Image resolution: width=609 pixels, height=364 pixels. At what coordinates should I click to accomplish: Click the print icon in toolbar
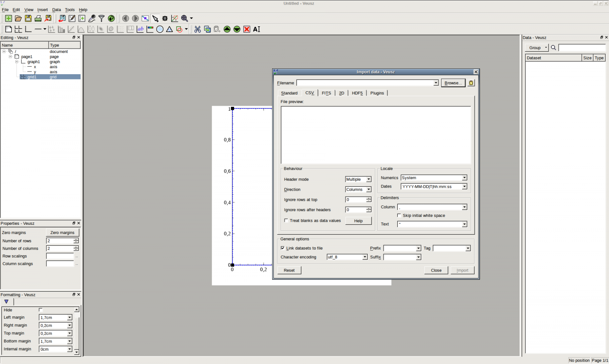tap(38, 18)
